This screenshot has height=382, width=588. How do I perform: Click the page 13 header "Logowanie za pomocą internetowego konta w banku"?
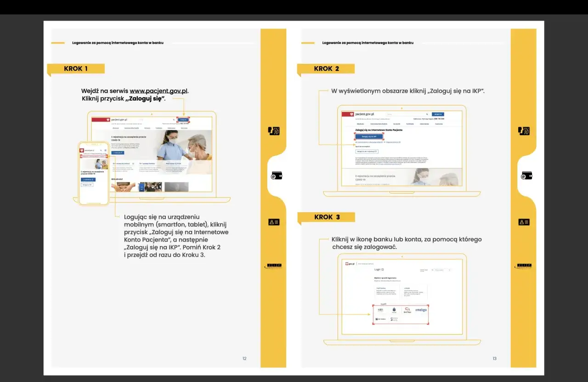[368, 43]
